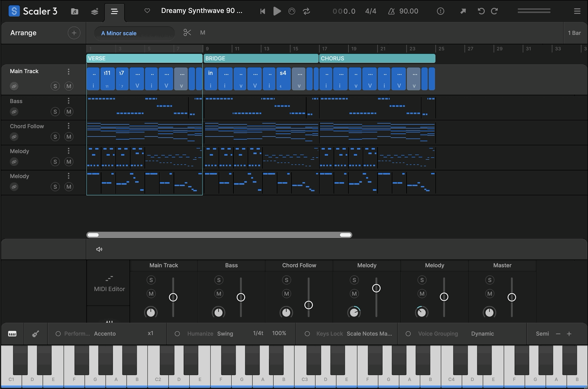The width and height of the screenshot is (588, 389).
Task: Open the Swing humanize dropdown
Action: [x=225, y=334]
